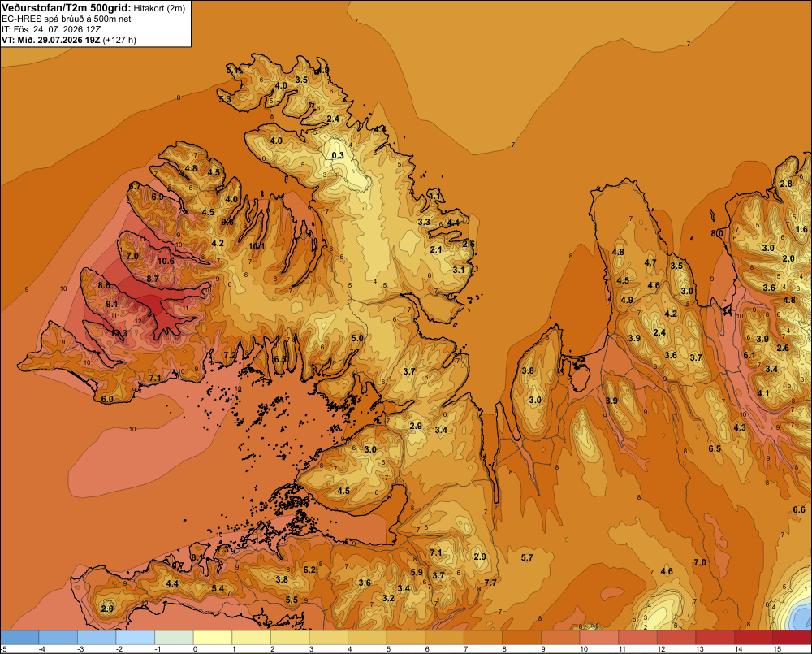Viewport: 812px width, 654px height.
Task: Click the 1.6 temperature value on the map
Action: tap(801, 229)
